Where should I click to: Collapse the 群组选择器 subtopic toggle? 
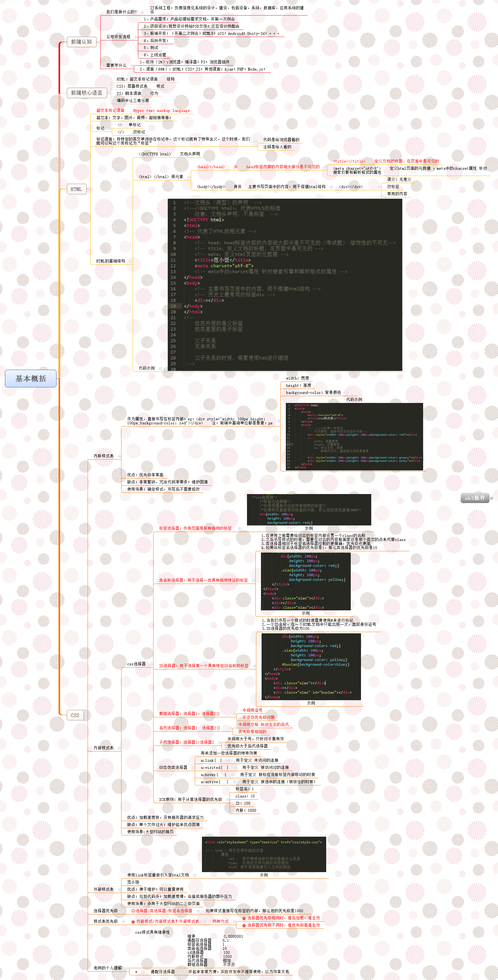tap(234, 714)
